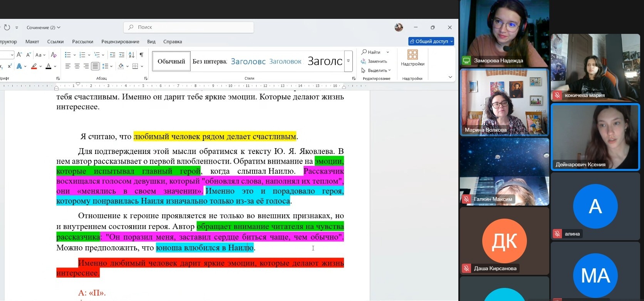
Task: Select Заморова Надежда's video tile
Action: pos(504,33)
